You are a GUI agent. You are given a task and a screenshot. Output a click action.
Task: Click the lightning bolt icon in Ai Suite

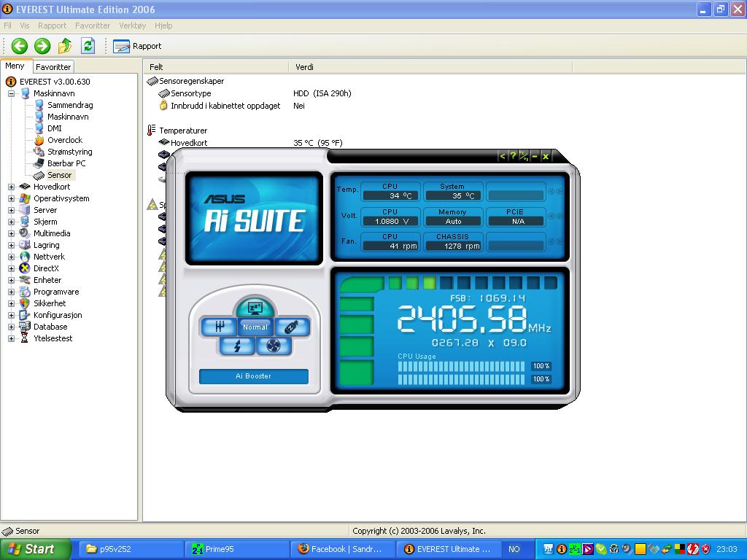[x=237, y=346]
